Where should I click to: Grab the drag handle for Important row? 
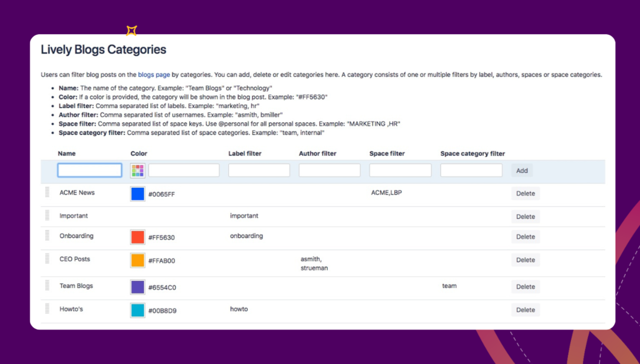coord(47,215)
